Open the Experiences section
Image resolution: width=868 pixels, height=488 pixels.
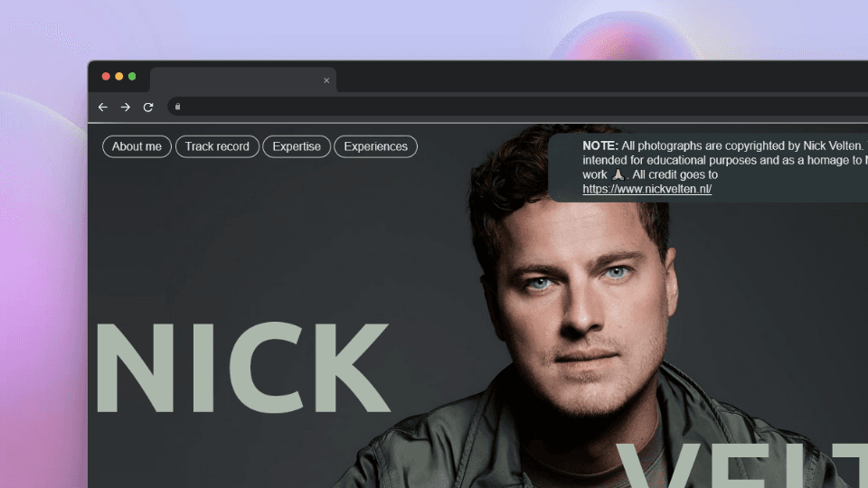pyautogui.click(x=375, y=146)
